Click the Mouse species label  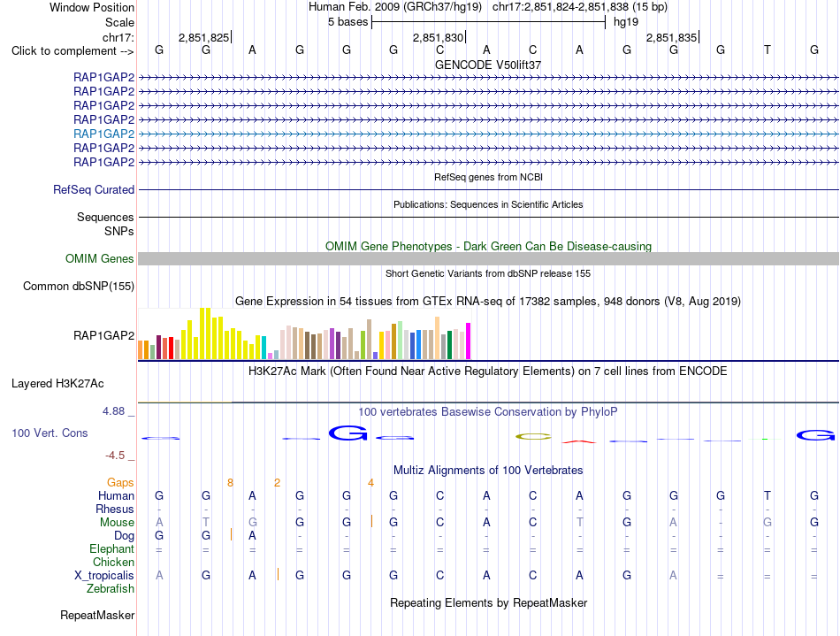[x=117, y=523]
